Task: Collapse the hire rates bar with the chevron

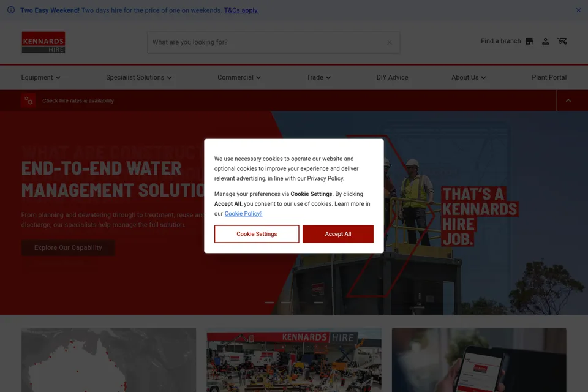Action: coord(568,100)
